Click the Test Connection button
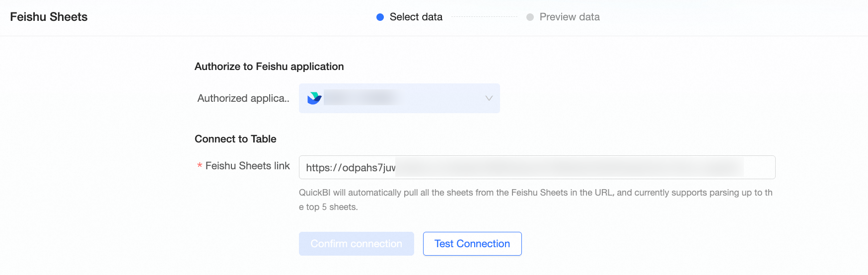This screenshot has width=868, height=275. click(x=472, y=244)
